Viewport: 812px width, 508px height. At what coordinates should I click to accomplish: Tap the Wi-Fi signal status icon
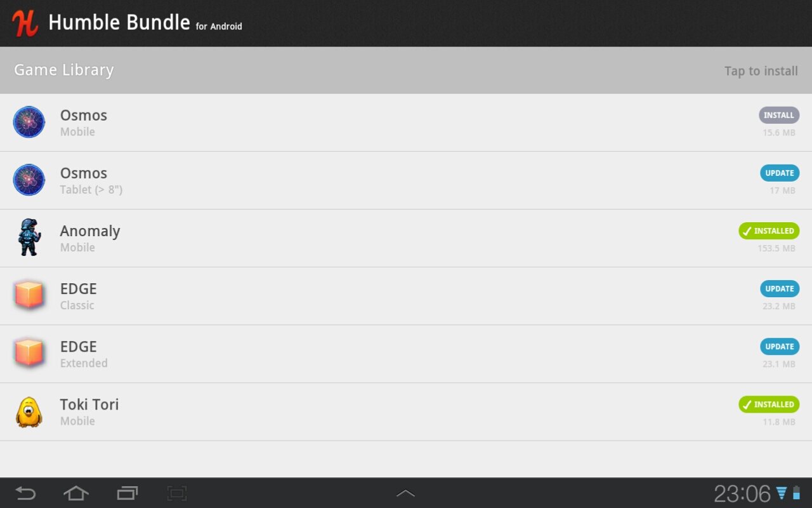click(782, 493)
